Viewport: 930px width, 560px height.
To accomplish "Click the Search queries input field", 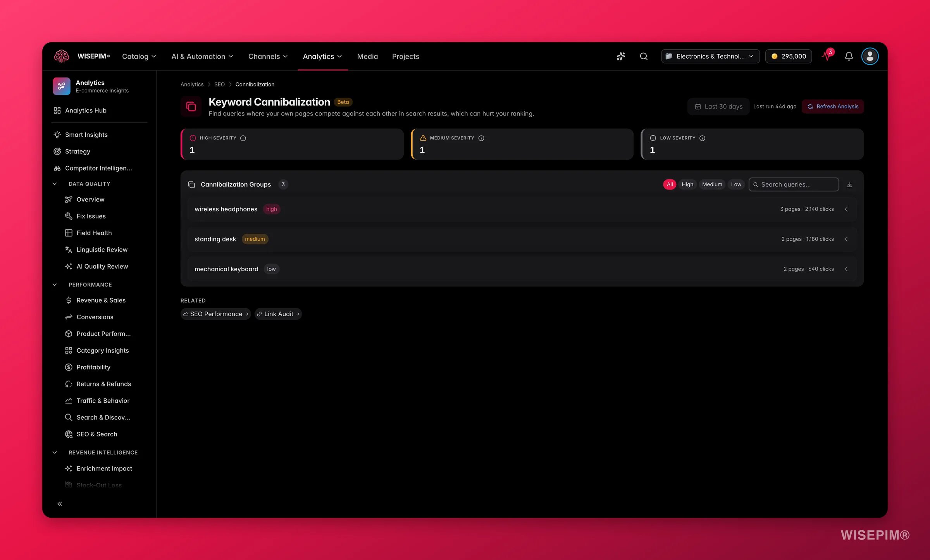I will 794,184.
